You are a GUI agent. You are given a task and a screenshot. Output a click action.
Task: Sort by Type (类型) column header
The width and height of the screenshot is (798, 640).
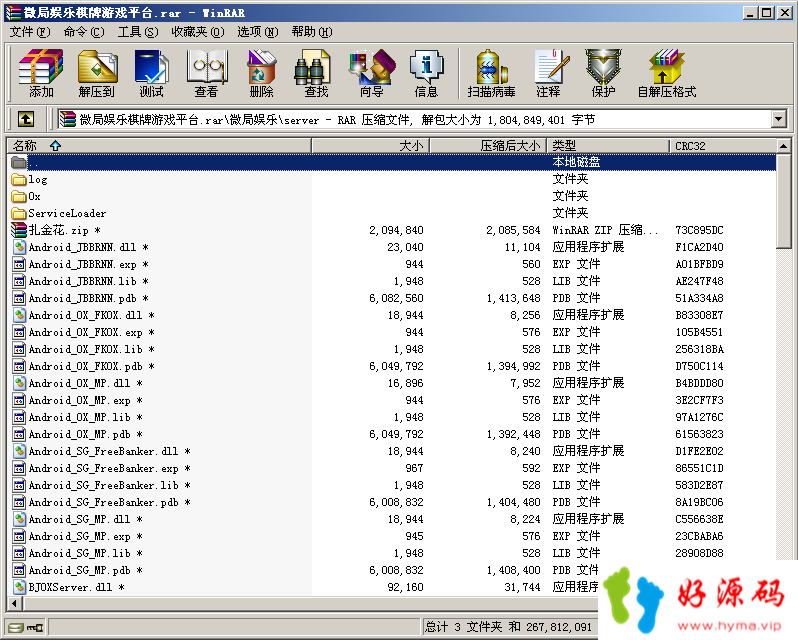point(608,146)
